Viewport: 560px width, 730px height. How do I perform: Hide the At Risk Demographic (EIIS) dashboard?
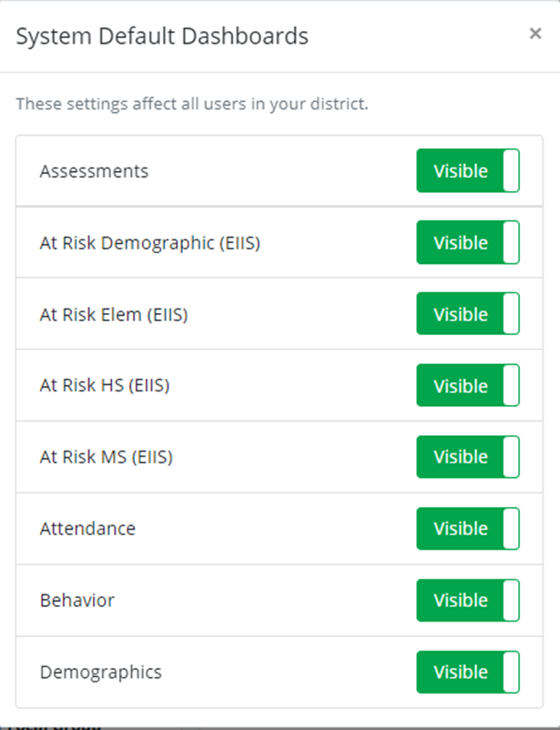(x=468, y=243)
